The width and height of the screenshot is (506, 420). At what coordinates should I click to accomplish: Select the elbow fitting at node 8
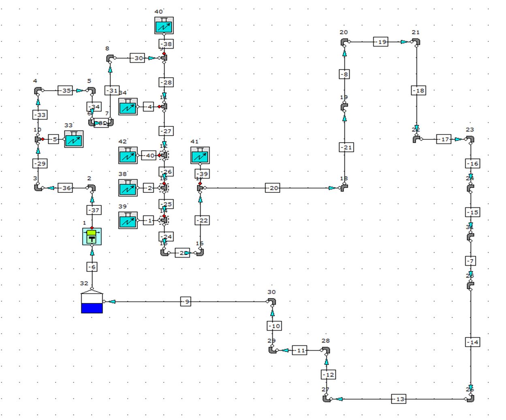click(x=110, y=58)
